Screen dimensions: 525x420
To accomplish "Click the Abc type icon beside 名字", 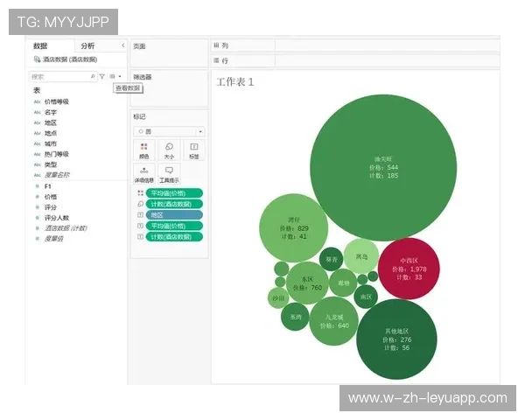I will [37, 113].
